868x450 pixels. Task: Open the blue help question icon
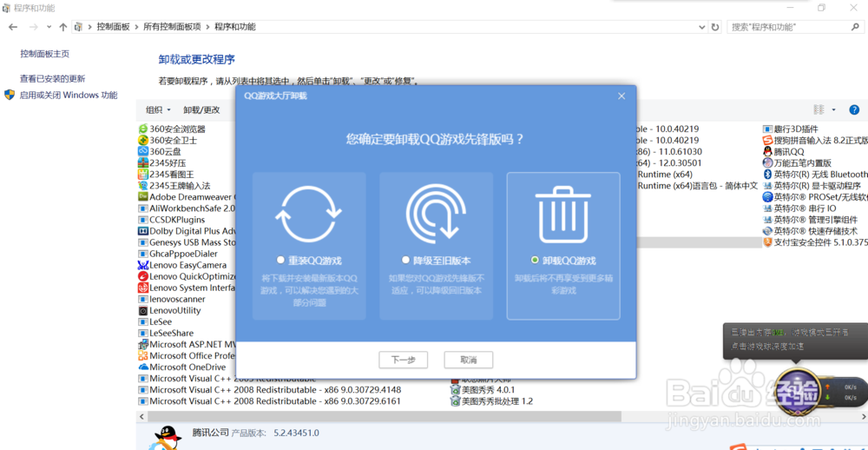854,109
